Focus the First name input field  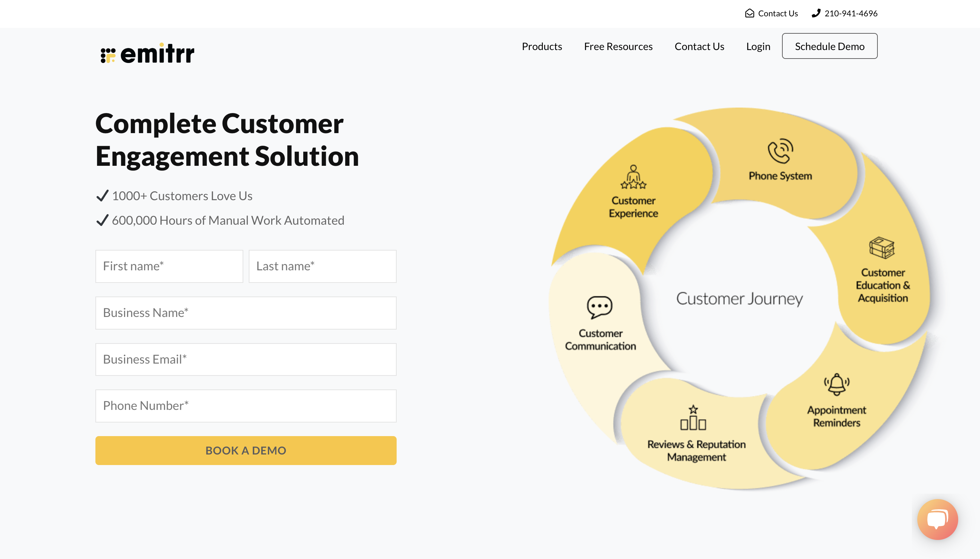[x=169, y=267]
